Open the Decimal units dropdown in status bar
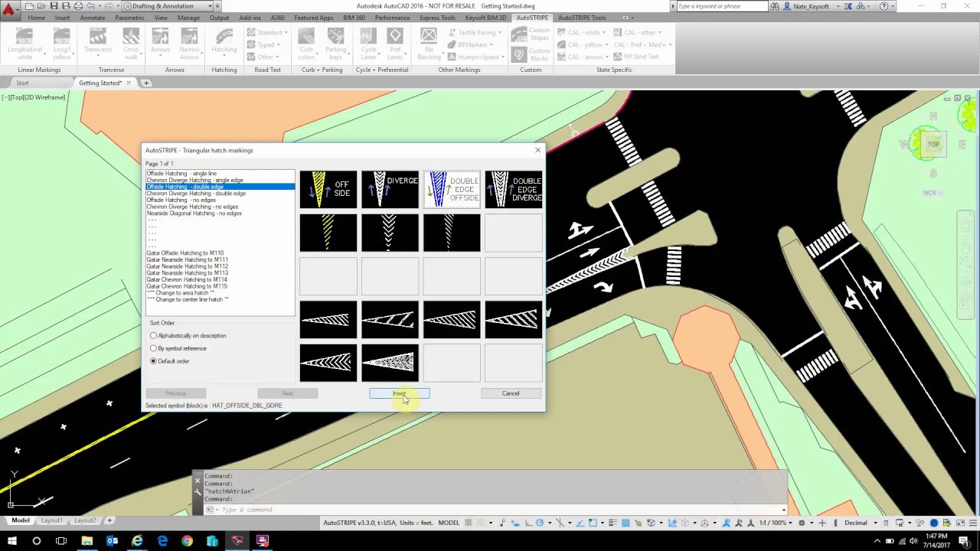This screenshot has height=551, width=980. click(860, 523)
